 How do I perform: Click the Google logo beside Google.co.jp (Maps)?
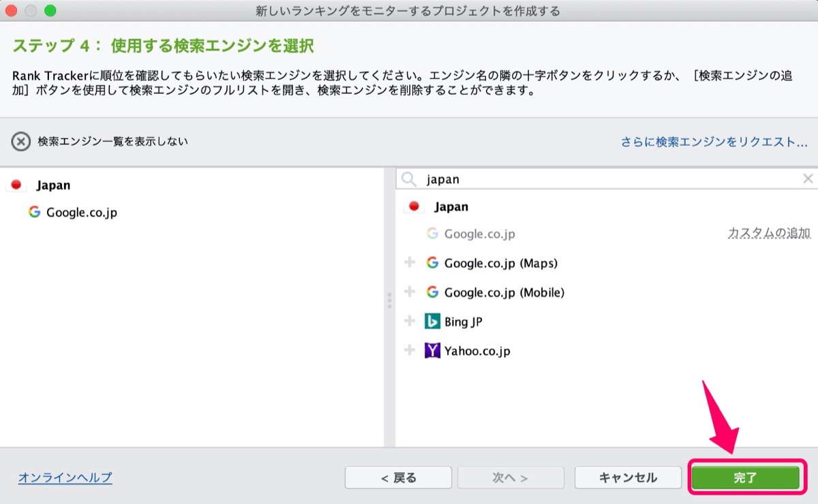432,262
